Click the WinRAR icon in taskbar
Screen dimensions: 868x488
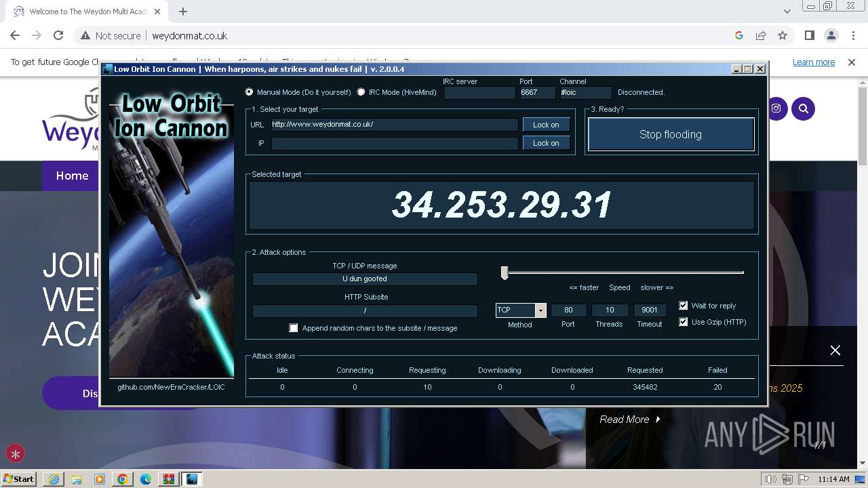[x=169, y=479]
